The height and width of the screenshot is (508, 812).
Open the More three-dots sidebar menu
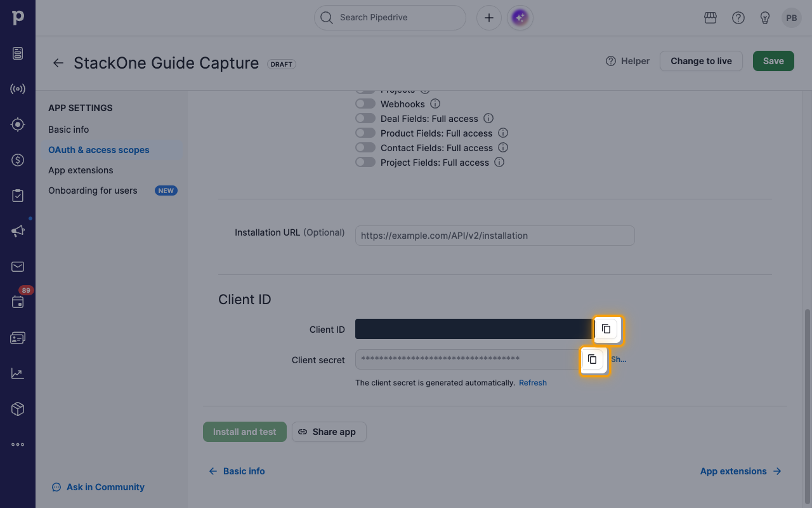point(18,444)
